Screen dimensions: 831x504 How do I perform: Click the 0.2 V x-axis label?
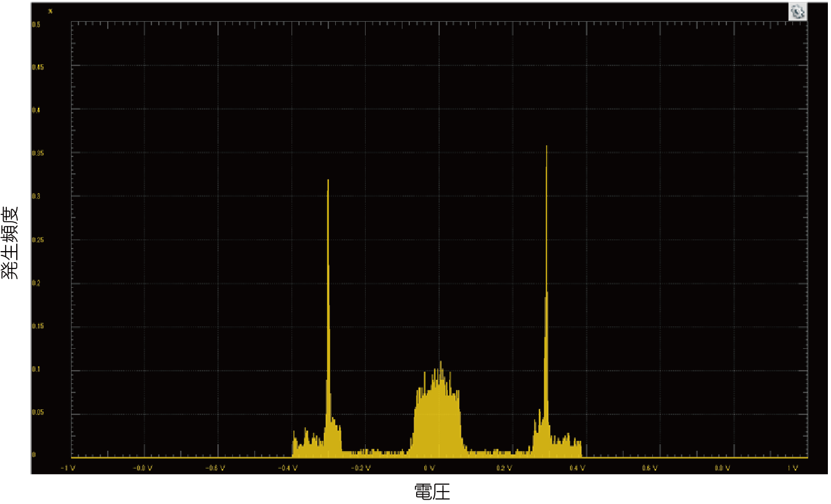pyautogui.click(x=504, y=467)
